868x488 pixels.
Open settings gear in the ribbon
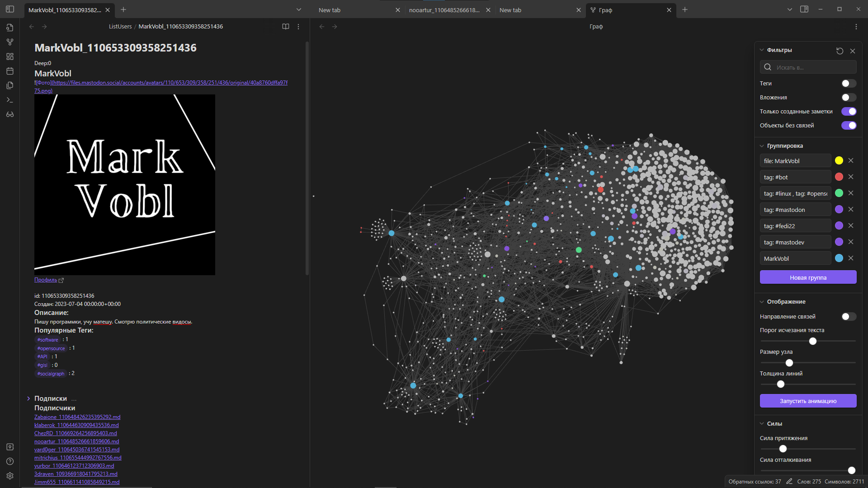(x=10, y=476)
